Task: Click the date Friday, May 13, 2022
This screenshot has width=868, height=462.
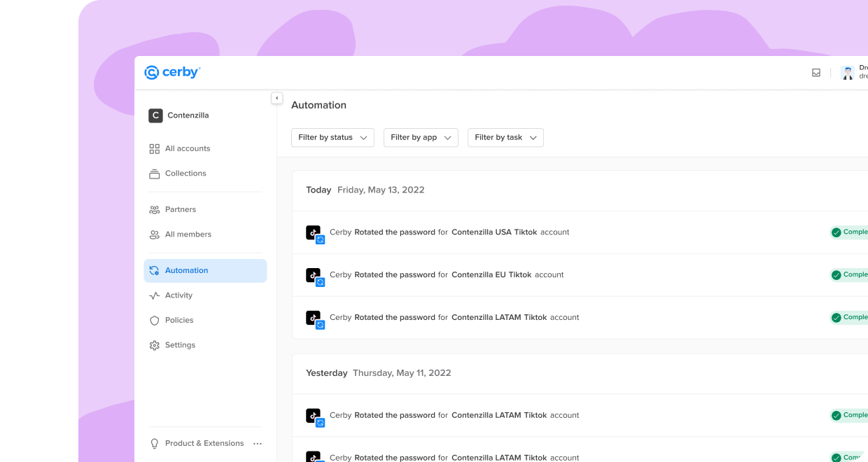Action: (381, 190)
